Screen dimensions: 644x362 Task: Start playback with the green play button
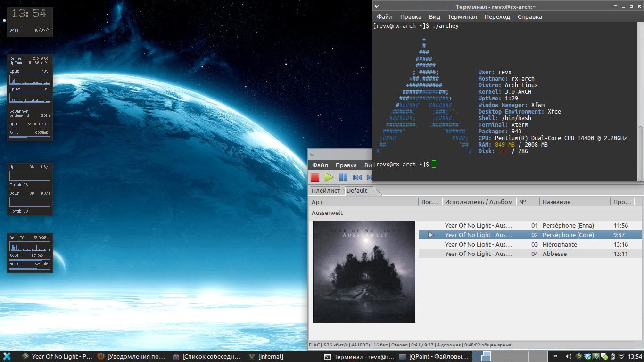pos(329,177)
